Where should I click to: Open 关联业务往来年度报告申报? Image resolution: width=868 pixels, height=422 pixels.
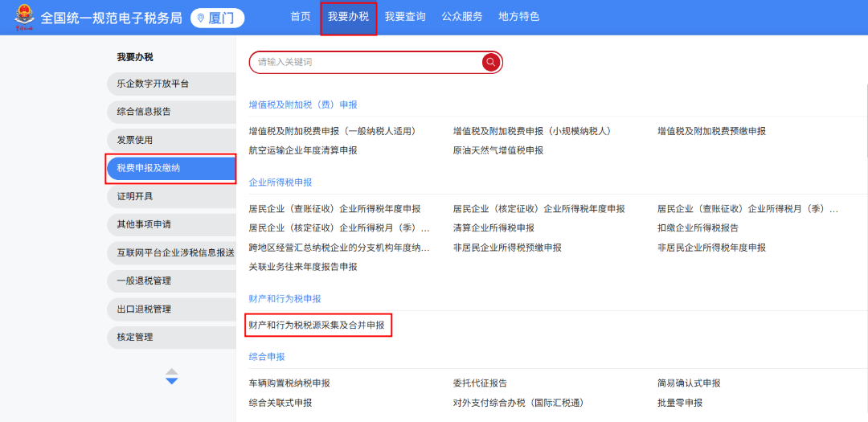(x=303, y=267)
